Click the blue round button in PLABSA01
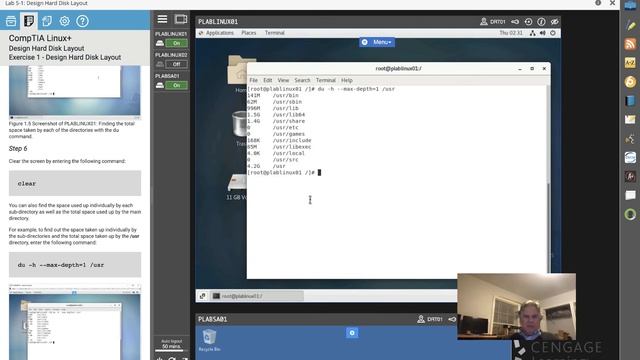This screenshot has height=360, width=640. (x=352, y=333)
